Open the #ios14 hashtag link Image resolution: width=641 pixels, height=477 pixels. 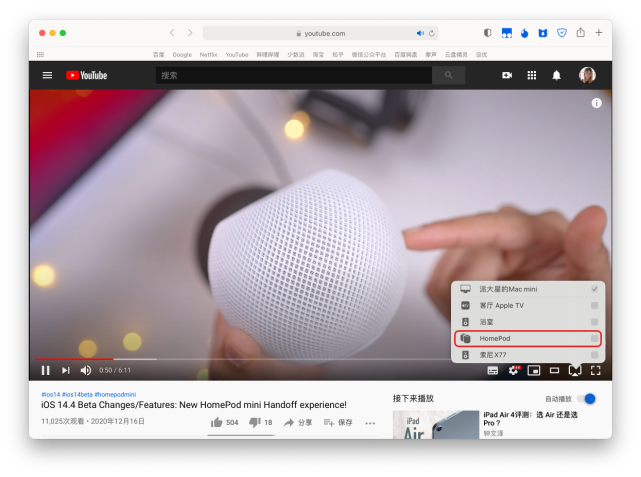[x=50, y=394]
